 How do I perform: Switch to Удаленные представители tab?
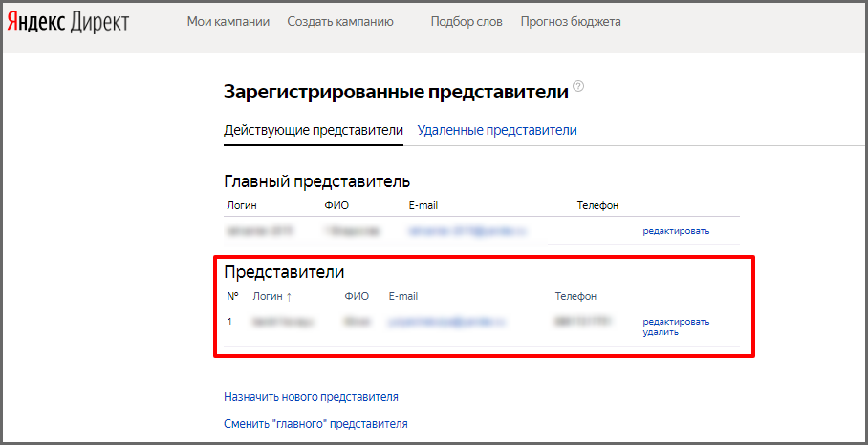(497, 131)
